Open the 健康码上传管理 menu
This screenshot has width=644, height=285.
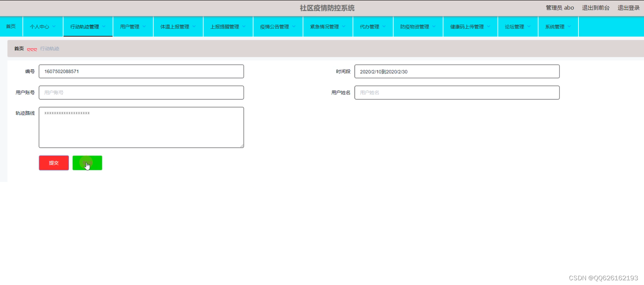[x=471, y=26]
